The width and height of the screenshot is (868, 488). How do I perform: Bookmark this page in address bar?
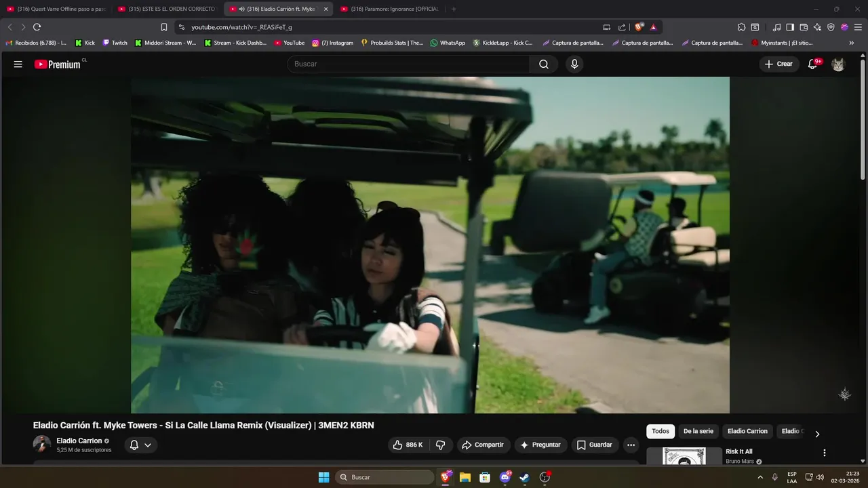(164, 27)
